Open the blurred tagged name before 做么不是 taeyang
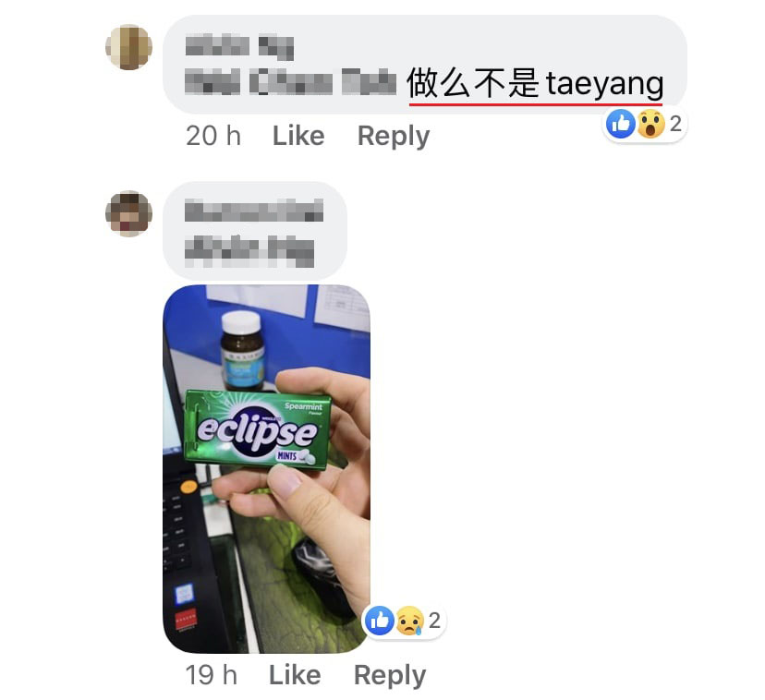The height and width of the screenshot is (700, 765). [290, 81]
